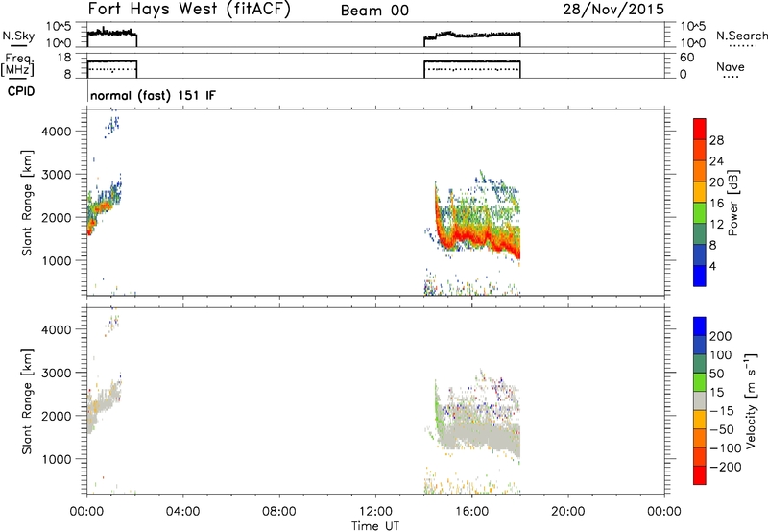Pick the top blue swatch of velocity colorbar
Screen dimensions: 768x532
[x=700, y=326]
